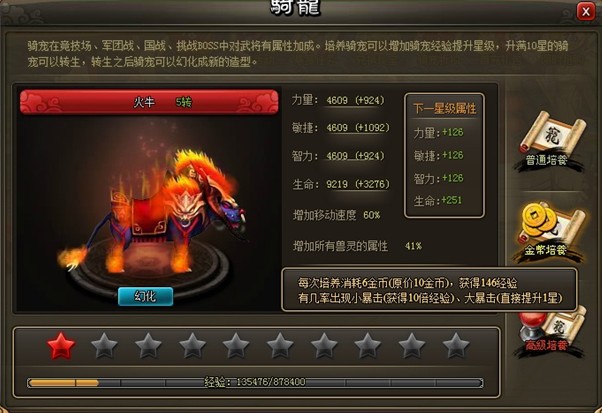Click the 幻化 transform button

point(145,296)
